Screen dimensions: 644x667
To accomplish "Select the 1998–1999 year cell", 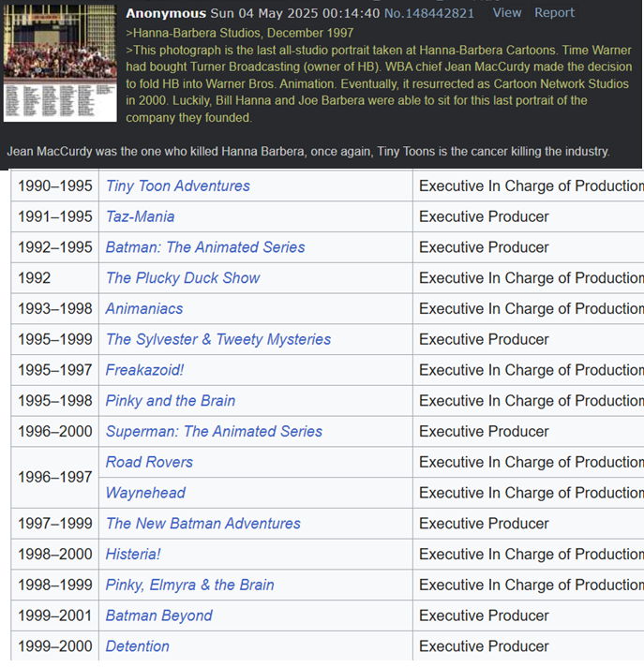I will [x=55, y=585].
